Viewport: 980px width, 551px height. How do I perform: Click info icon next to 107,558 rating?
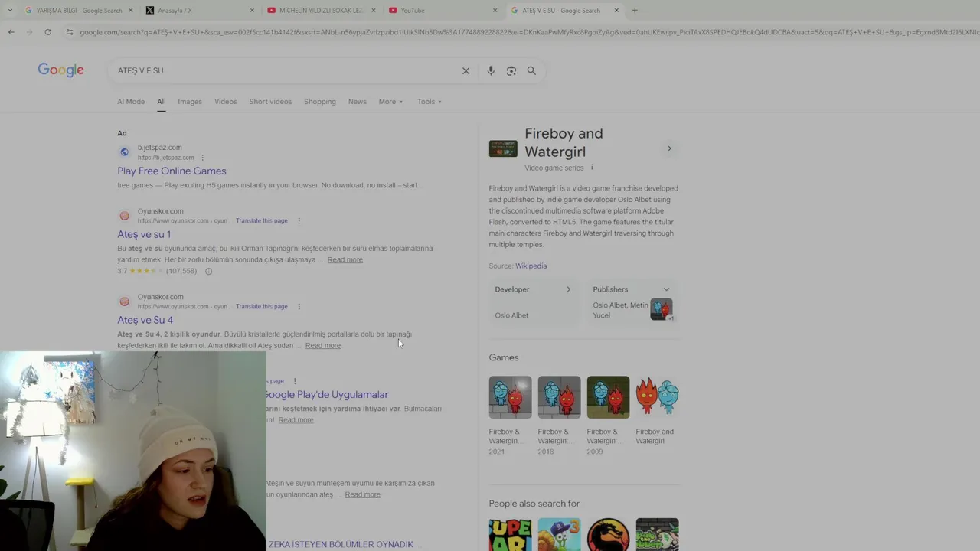[208, 271]
